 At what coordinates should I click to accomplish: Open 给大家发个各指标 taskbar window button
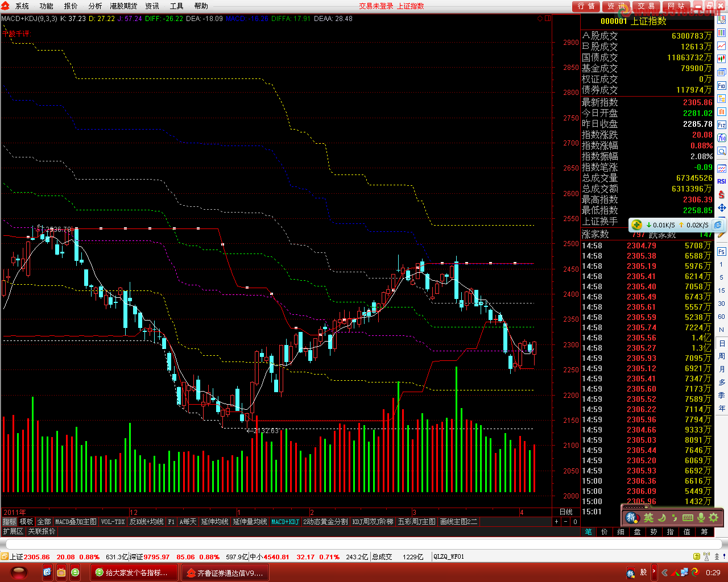pyautogui.click(x=134, y=572)
